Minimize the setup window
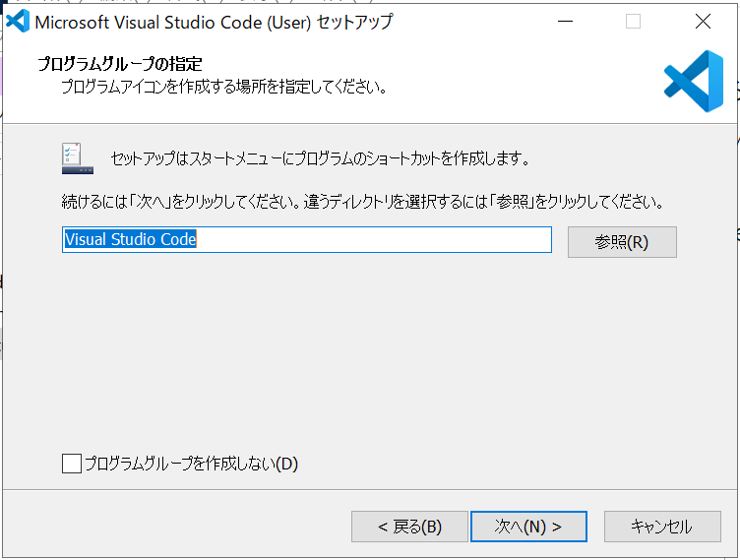 pyautogui.click(x=565, y=22)
